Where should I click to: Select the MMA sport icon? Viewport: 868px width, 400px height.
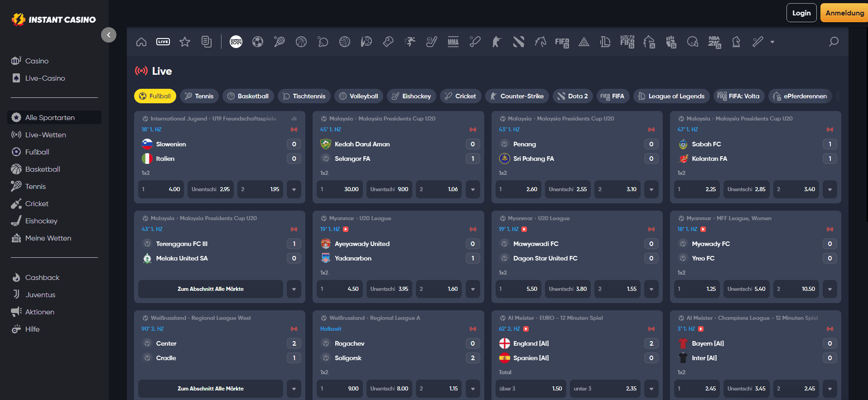click(453, 42)
